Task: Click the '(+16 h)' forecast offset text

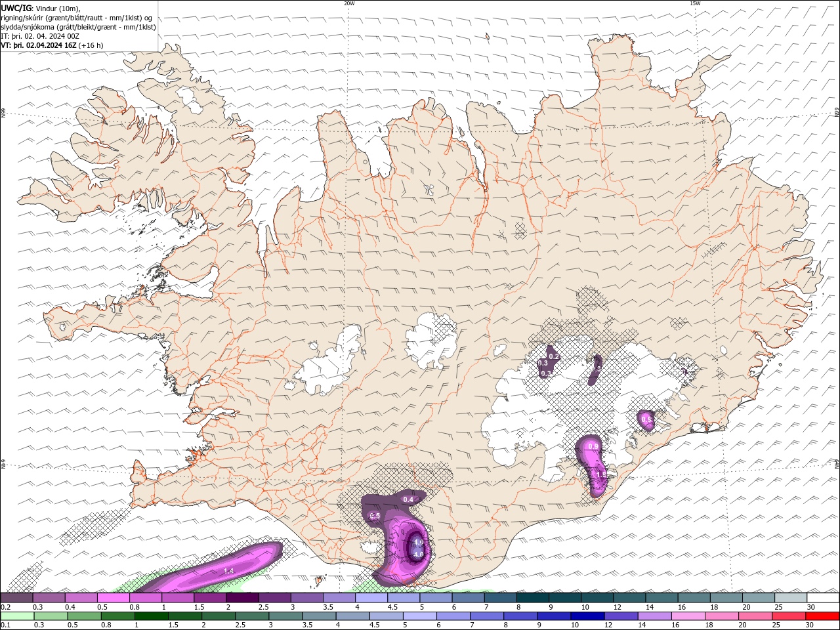Action: tap(91, 45)
